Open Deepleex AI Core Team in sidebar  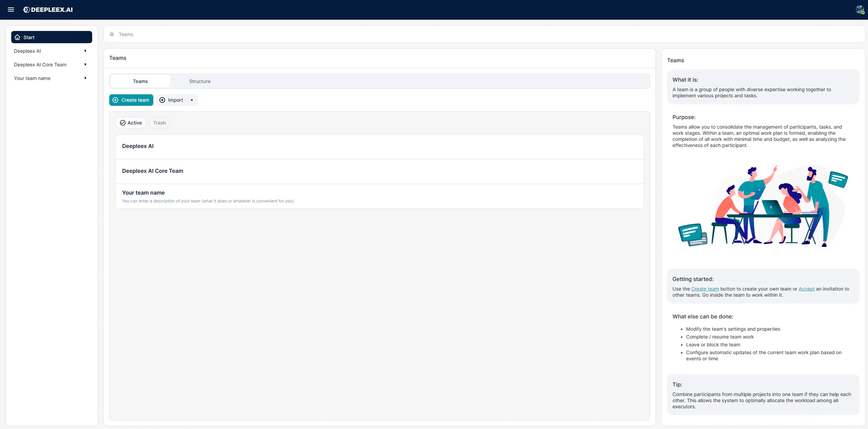point(40,65)
